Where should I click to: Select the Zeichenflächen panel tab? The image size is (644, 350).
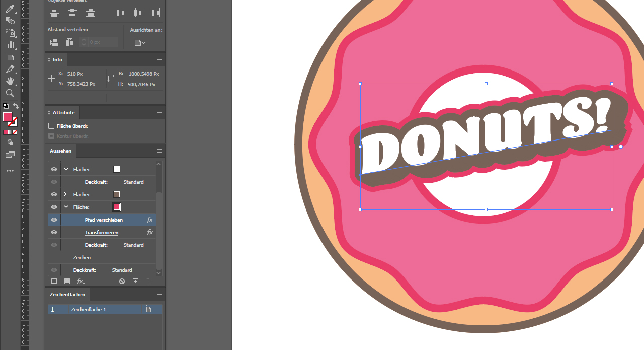point(67,294)
